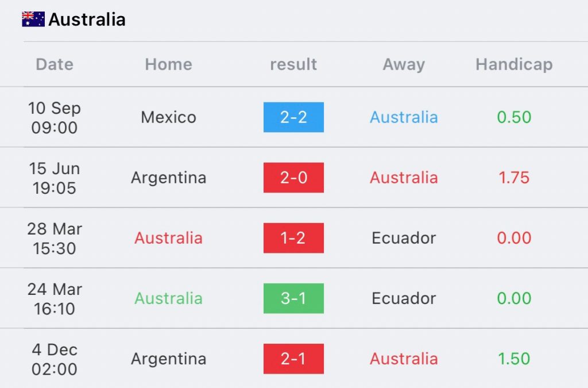
Task: Open the red 2-0 result badge
Action: [x=293, y=178]
